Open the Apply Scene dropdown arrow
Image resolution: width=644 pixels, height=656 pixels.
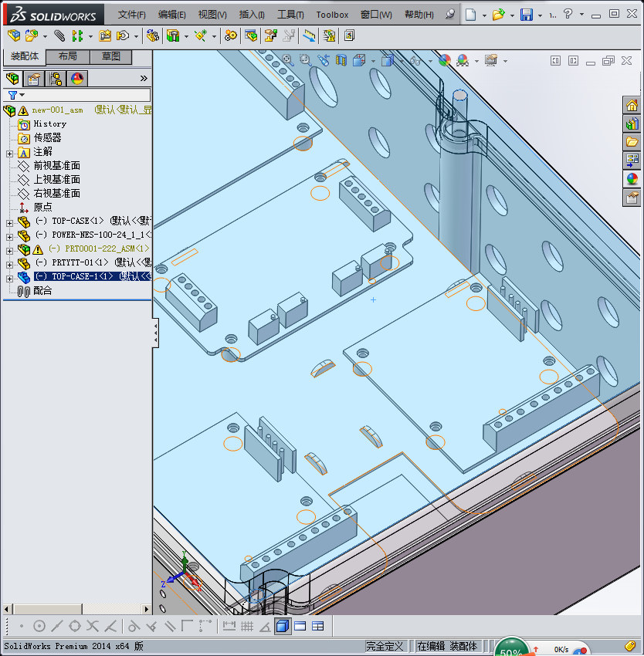click(476, 61)
